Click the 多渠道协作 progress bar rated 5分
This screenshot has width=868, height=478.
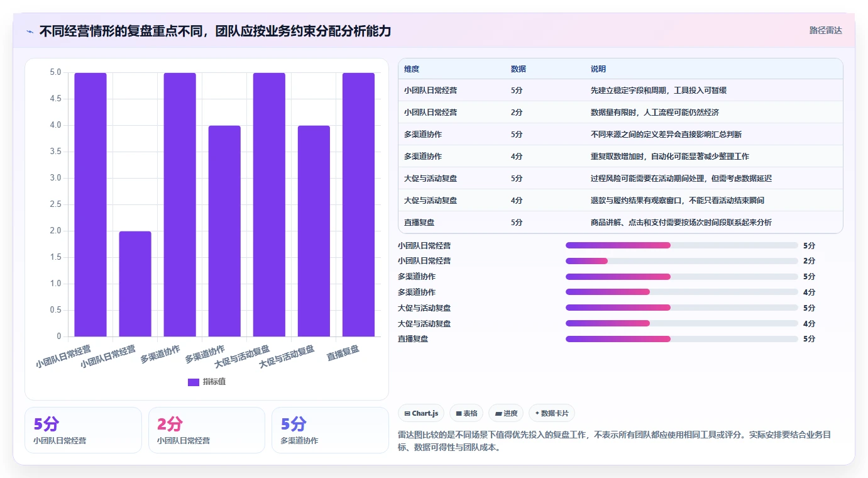coord(682,277)
